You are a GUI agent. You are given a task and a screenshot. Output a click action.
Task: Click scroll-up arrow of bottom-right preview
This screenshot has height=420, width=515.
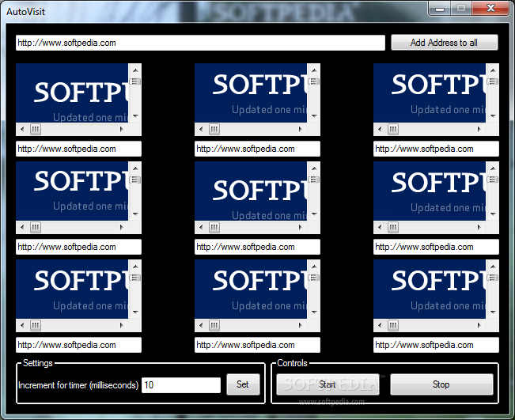[493, 267]
